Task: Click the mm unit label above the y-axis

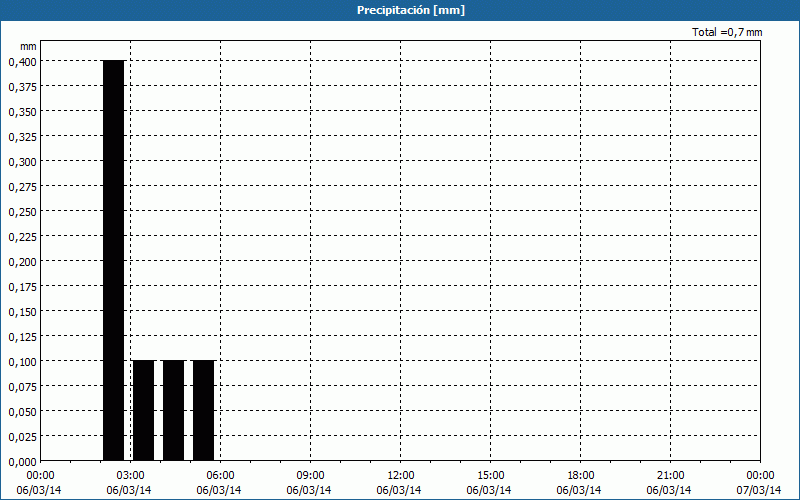Action: point(28,46)
